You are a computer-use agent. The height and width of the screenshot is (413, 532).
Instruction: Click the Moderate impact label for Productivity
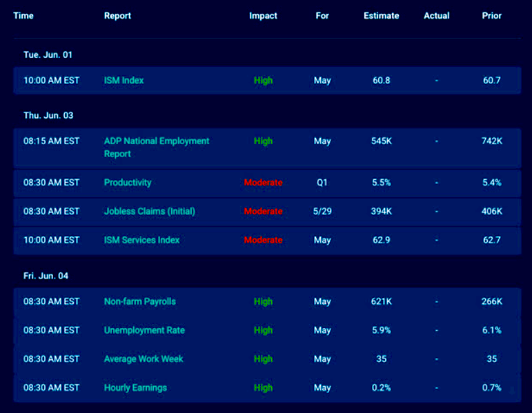[263, 183]
